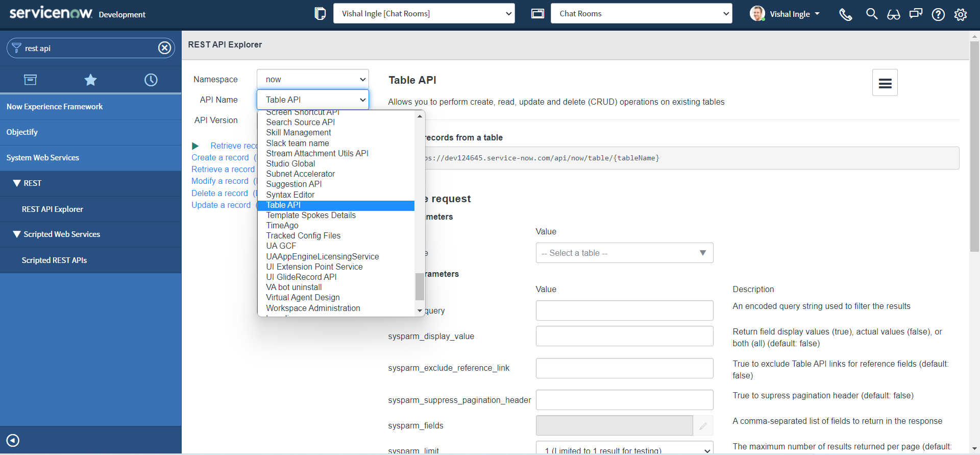Click Vishal Ingle avatar picture

pyautogui.click(x=757, y=14)
